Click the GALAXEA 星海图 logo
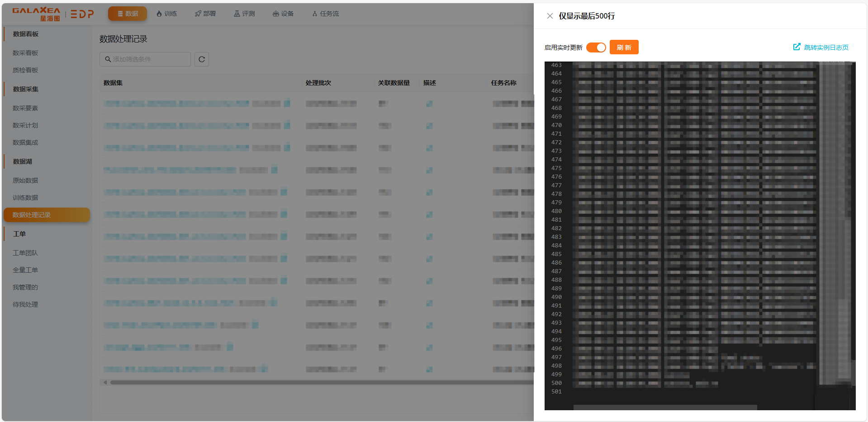 click(x=36, y=14)
